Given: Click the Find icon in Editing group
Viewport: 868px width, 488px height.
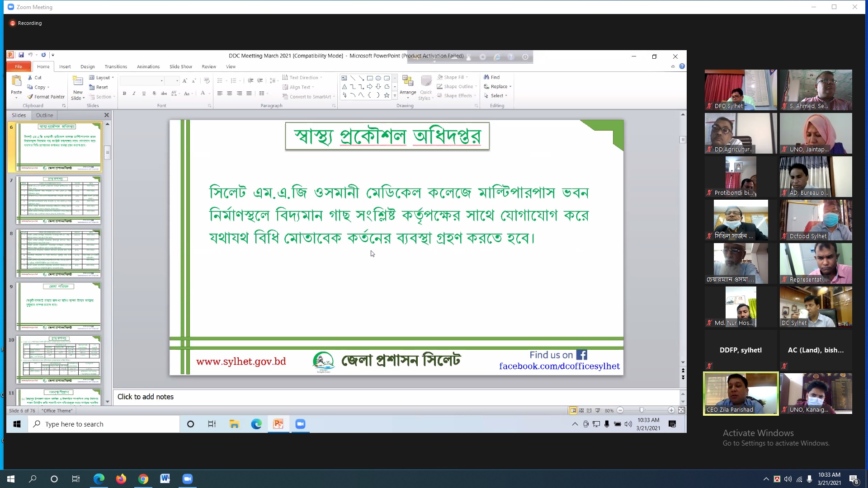Looking at the screenshot, I should pyautogui.click(x=486, y=77).
